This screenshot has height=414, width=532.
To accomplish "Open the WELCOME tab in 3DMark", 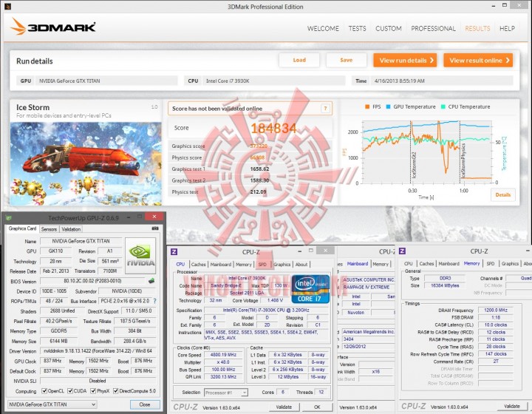I will pos(323,29).
